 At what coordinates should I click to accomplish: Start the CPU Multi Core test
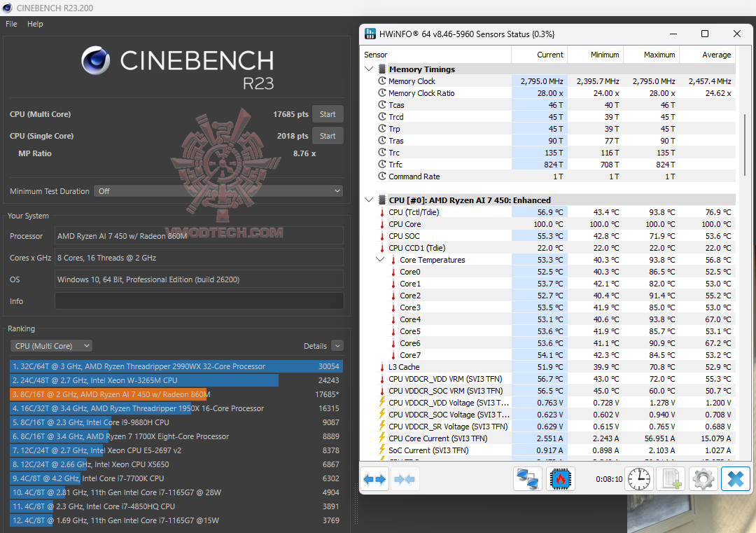328,114
